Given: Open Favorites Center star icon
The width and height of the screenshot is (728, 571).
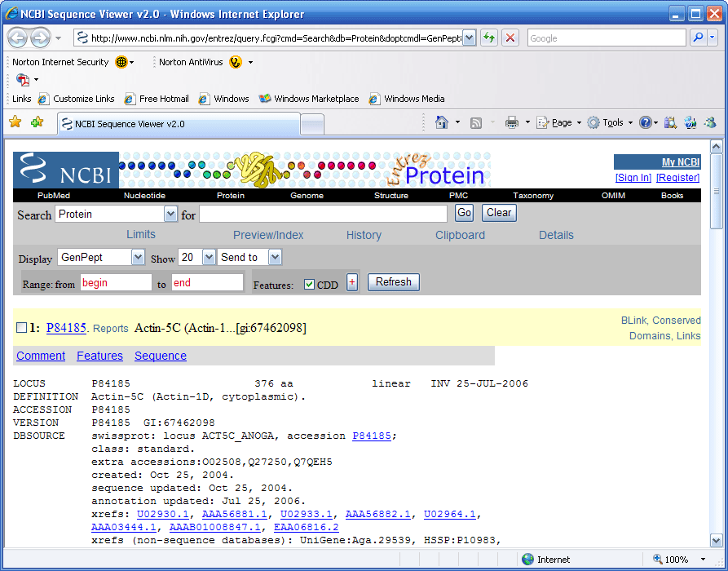Looking at the screenshot, I should tap(15, 122).
